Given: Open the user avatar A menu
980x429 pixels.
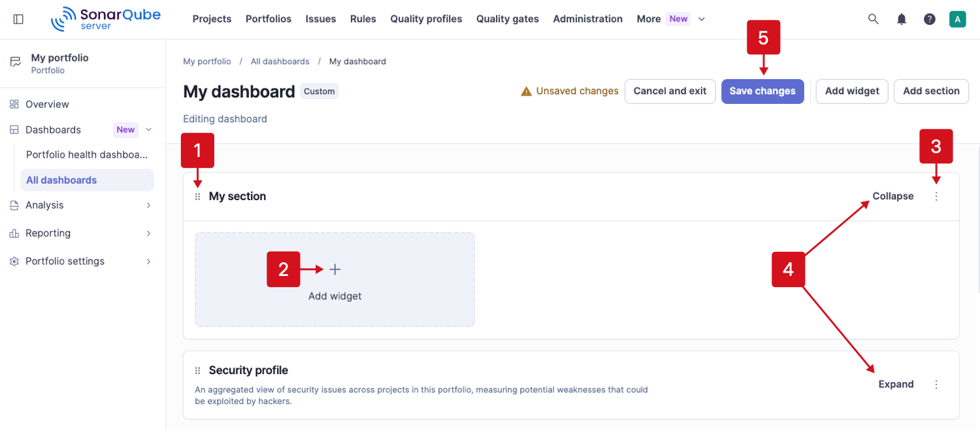Looking at the screenshot, I should pos(958,19).
